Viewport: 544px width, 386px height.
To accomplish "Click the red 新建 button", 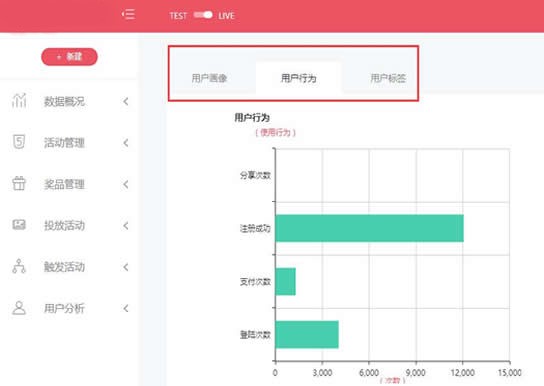I will [69, 57].
